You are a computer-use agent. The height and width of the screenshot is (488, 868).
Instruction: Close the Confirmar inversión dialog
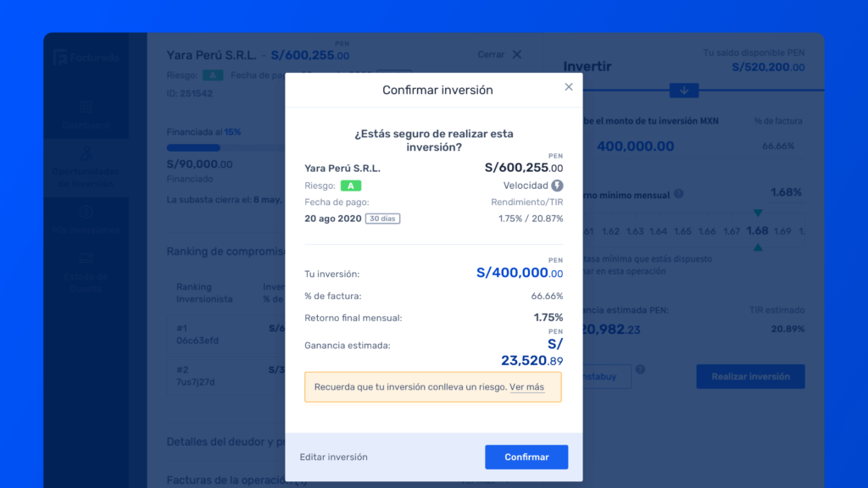click(569, 86)
